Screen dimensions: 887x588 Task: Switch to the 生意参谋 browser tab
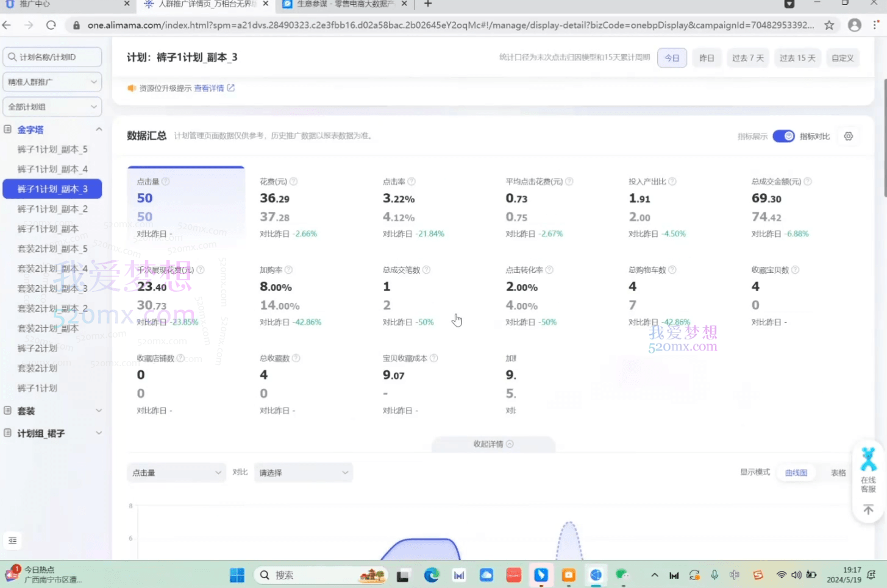tap(335, 4)
